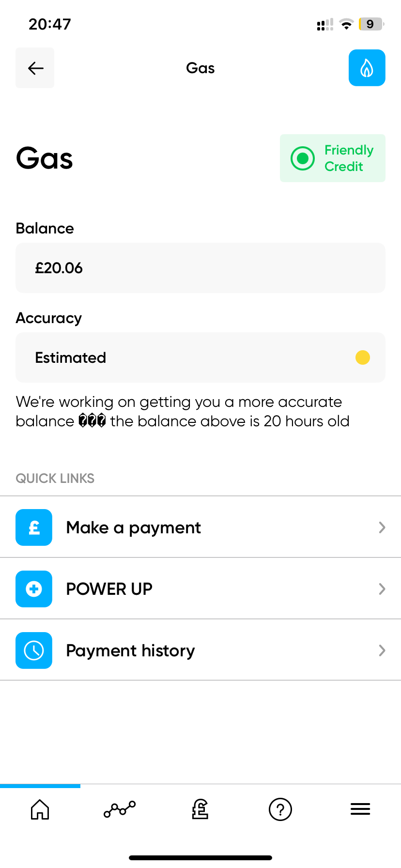Open the payments pound tab in bottom bar
Viewport: 401px width, 868px height.
point(200,809)
